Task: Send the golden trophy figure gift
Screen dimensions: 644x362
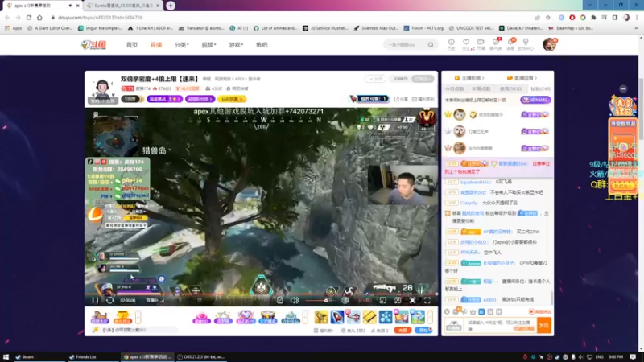Action: pyautogui.click(x=321, y=317)
